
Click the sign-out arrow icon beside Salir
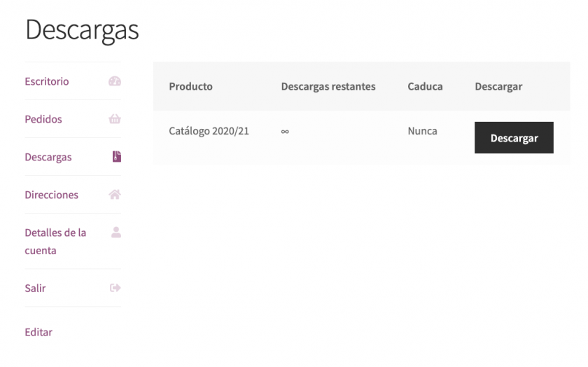(115, 288)
